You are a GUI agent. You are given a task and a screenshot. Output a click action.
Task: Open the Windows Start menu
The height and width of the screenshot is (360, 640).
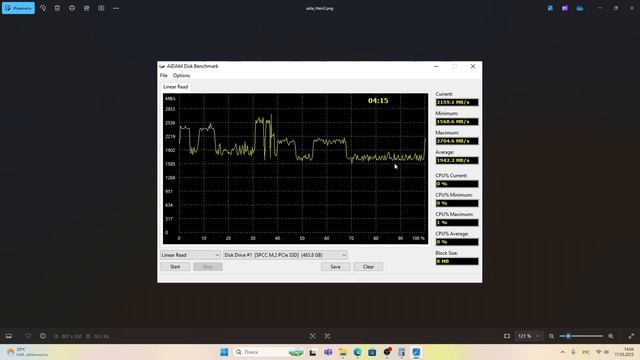coord(224,352)
